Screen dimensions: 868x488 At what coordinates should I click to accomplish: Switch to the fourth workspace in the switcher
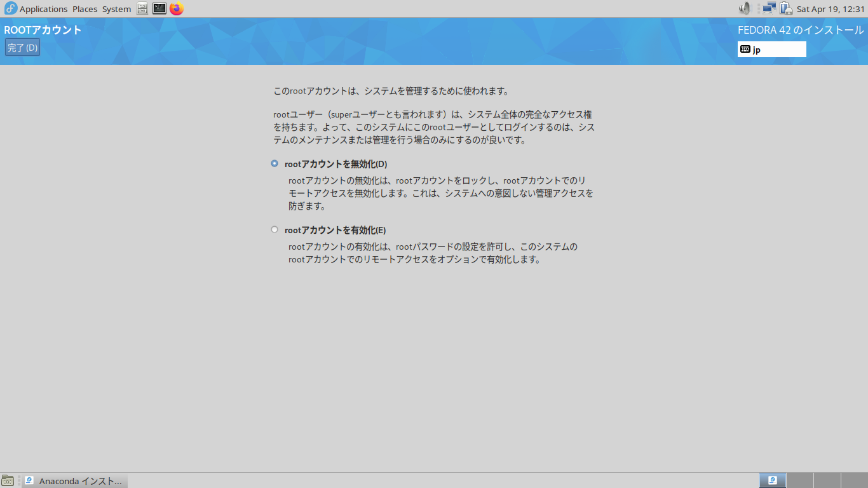click(x=855, y=480)
